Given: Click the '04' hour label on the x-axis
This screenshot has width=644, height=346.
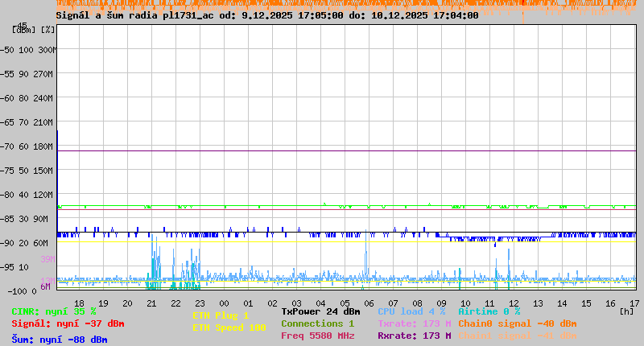Looking at the screenshot, I should (320, 303).
